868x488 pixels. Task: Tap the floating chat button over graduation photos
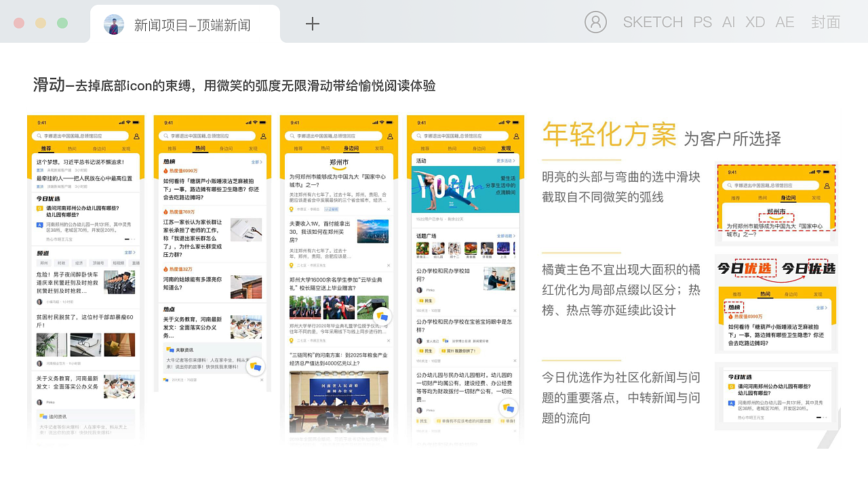pyautogui.click(x=382, y=317)
